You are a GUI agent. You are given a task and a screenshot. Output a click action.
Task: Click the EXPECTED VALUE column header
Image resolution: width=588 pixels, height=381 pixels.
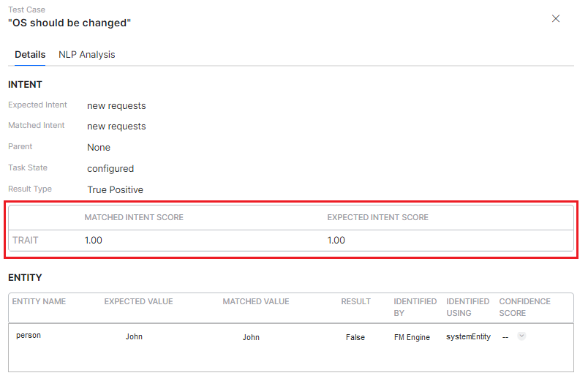point(138,301)
